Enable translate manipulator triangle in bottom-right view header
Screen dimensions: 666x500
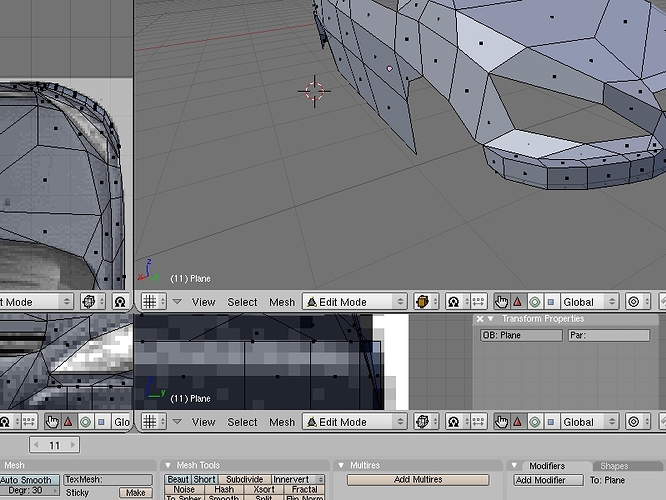pyautogui.click(x=517, y=422)
